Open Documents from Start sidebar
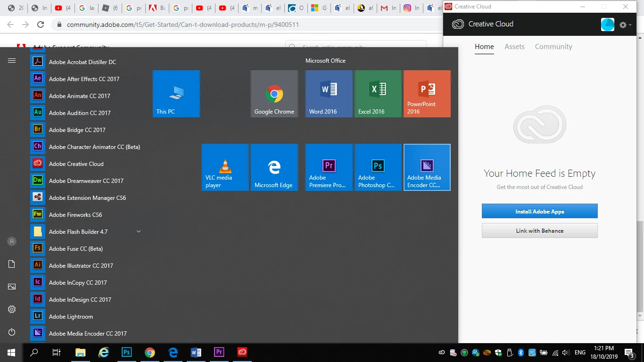Screen dimensions: 644x362 [x=12, y=264]
